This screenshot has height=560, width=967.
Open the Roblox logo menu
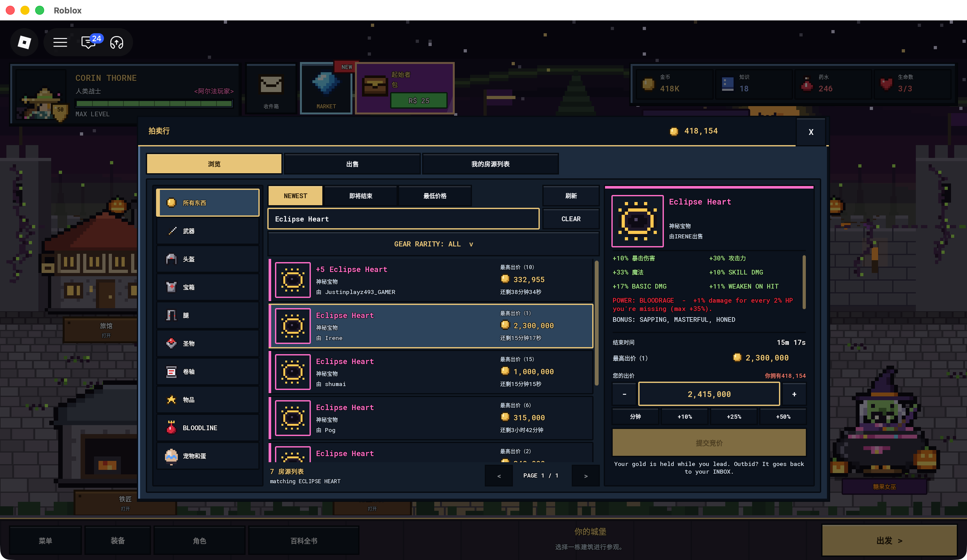coord(24,42)
